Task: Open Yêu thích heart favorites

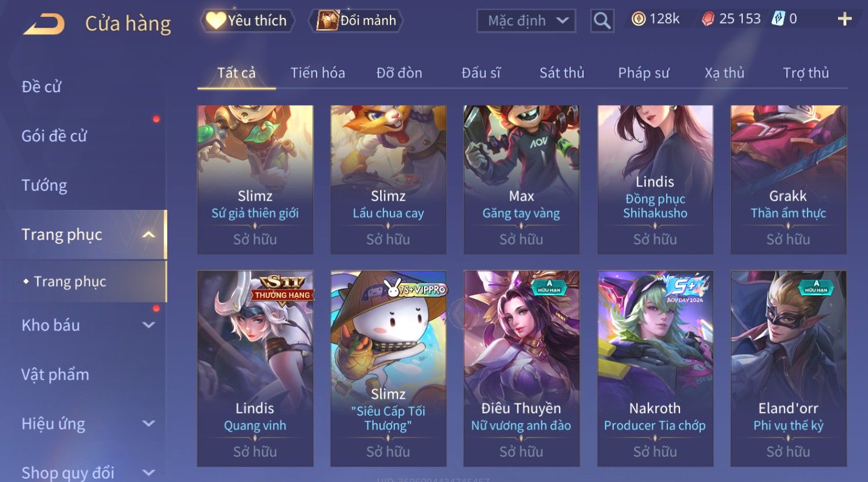Action: pos(247,21)
